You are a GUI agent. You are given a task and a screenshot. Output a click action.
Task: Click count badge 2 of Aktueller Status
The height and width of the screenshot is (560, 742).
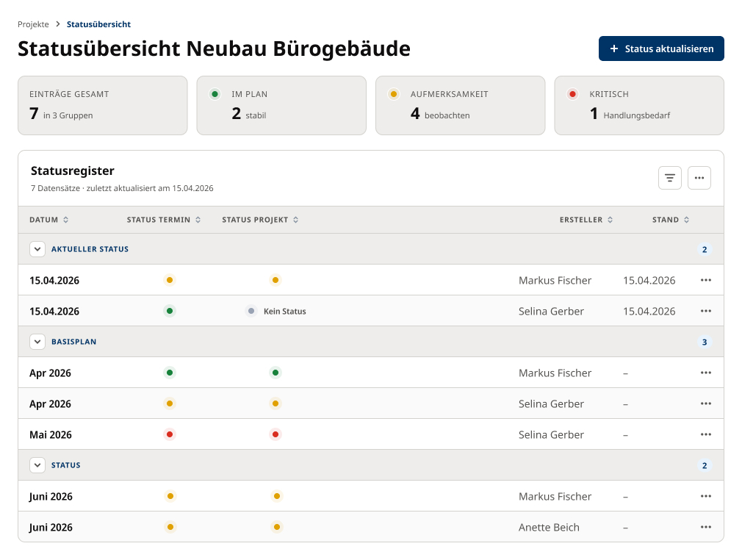click(x=705, y=249)
